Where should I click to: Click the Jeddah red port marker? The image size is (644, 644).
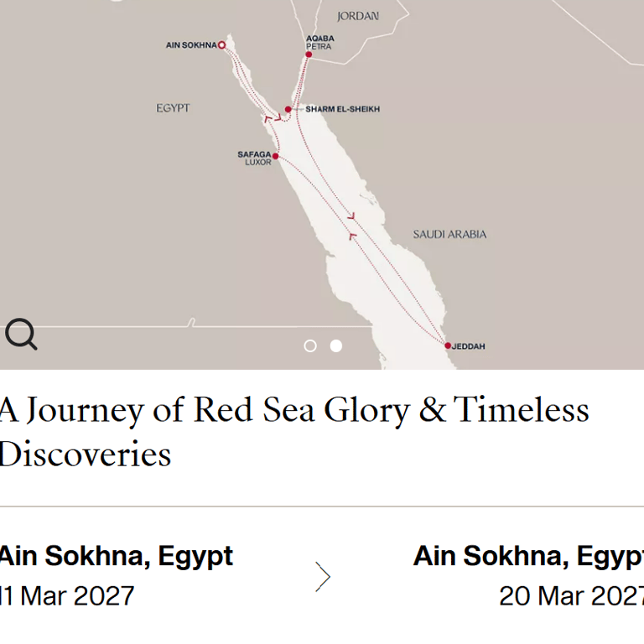point(448,345)
